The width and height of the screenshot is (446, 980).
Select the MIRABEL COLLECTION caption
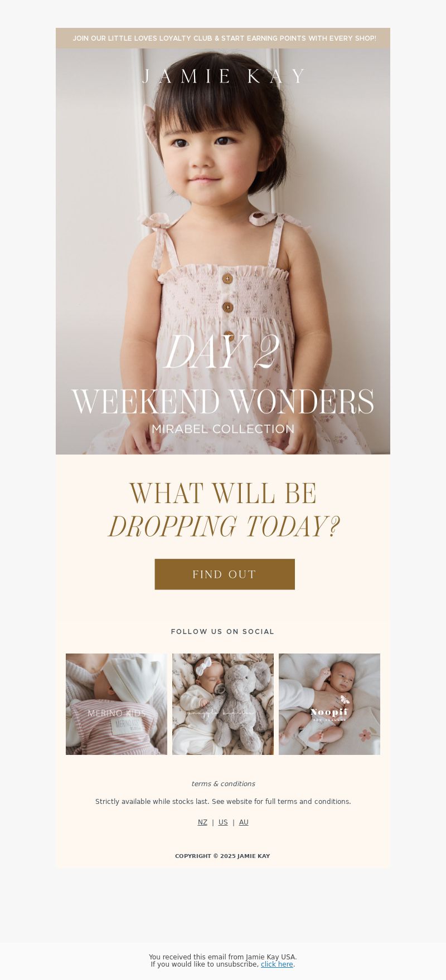point(223,429)
